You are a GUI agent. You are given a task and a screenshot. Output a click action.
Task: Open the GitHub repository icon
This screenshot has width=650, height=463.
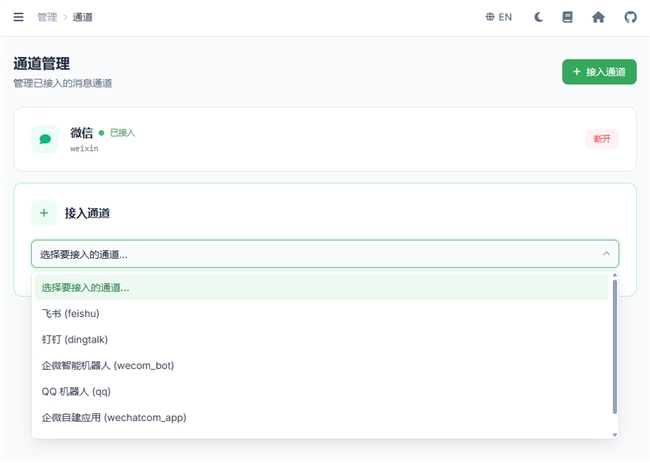pyautogui.click(x=630, y=17)
